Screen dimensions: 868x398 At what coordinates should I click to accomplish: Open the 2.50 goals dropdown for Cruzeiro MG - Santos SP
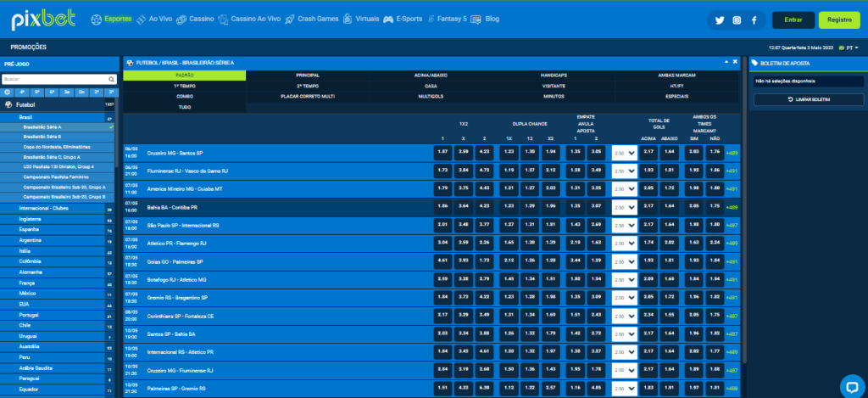624,153
